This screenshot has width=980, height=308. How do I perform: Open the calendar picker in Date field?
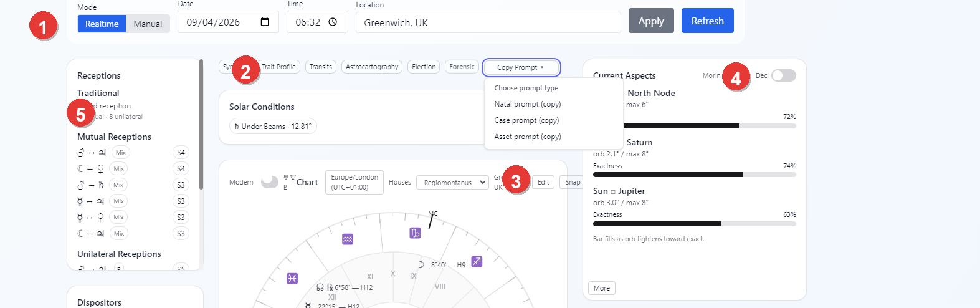click(x=265, y=22)
